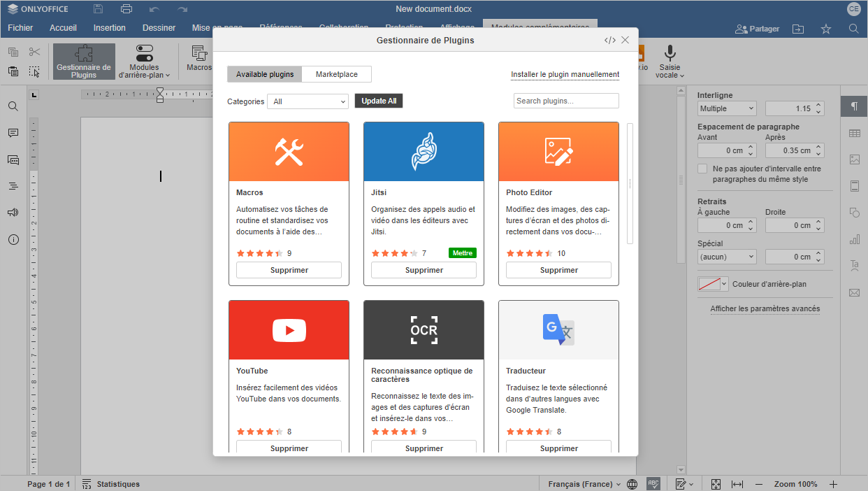Click the Cut scissors icon
Image resolution: width=868 pixels, height=491 pixels.
(35, 52)
